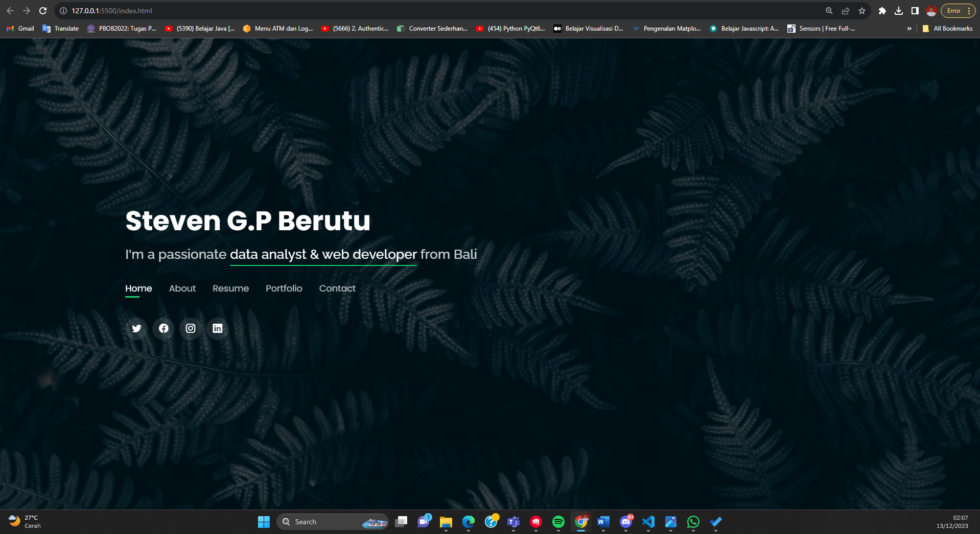
Task: Switch to the Portfolio section
Action: point(284,288)
